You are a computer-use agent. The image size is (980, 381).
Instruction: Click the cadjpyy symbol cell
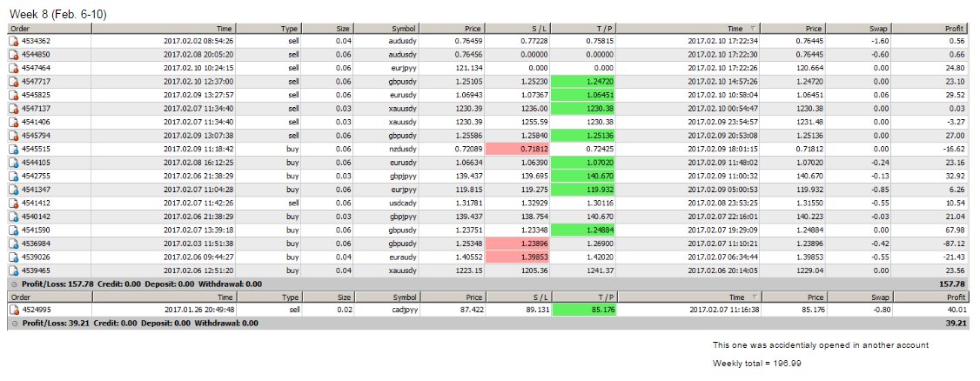coord(404,310)
